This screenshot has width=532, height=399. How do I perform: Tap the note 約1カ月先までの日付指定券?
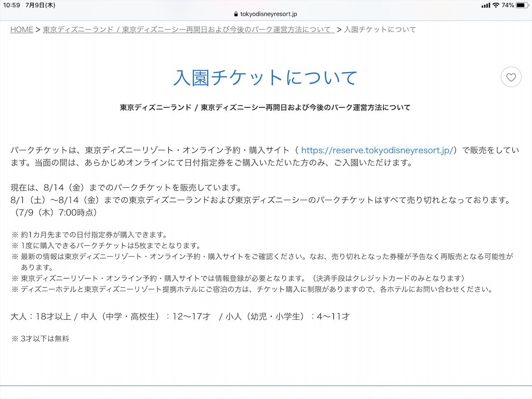click(x=90, y=235)
